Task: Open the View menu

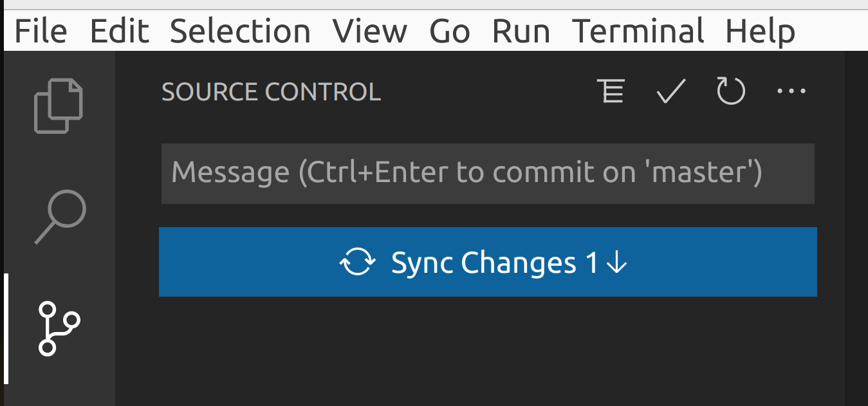Action: click(369, 31)
